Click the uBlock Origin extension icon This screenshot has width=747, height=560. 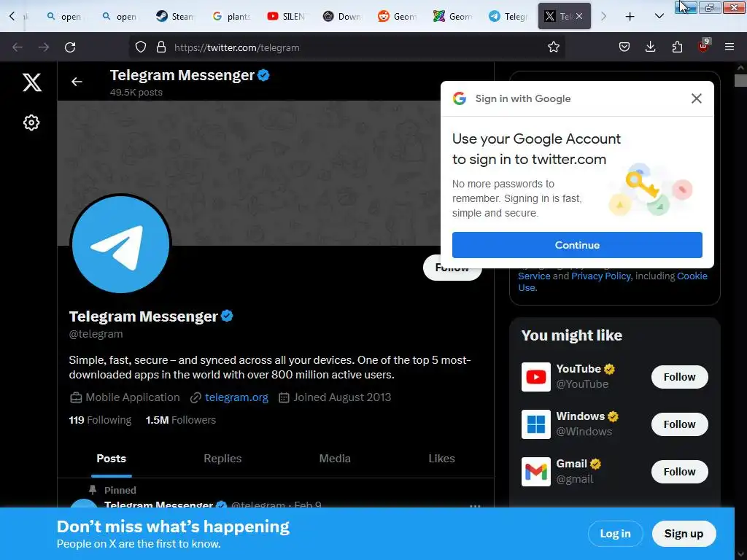704,46
